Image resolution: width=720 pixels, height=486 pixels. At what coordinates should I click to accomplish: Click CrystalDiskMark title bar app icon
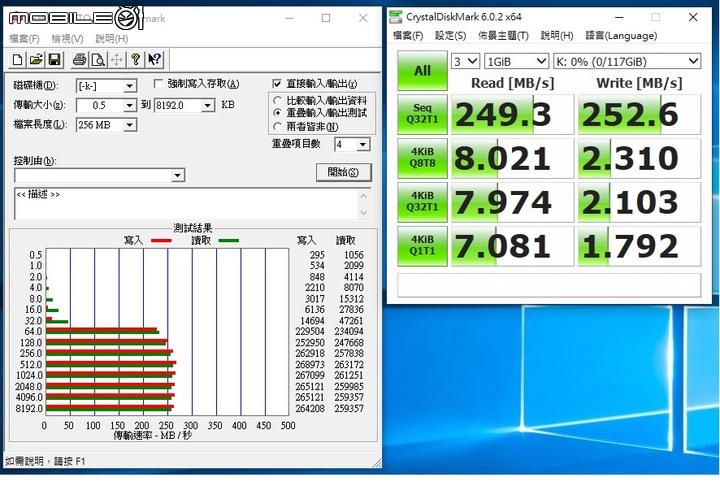click(x=395, y=17)
